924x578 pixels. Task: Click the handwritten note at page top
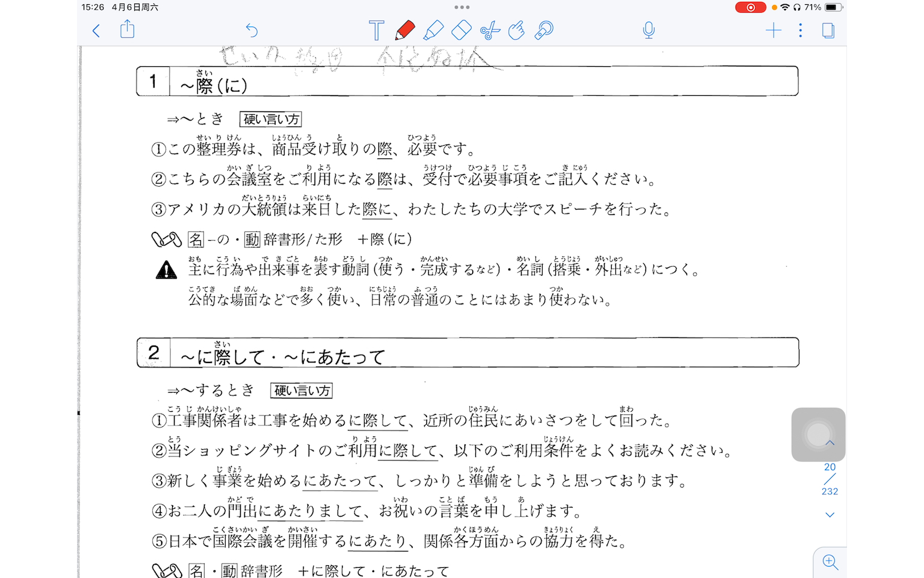(x=361, y=60)
